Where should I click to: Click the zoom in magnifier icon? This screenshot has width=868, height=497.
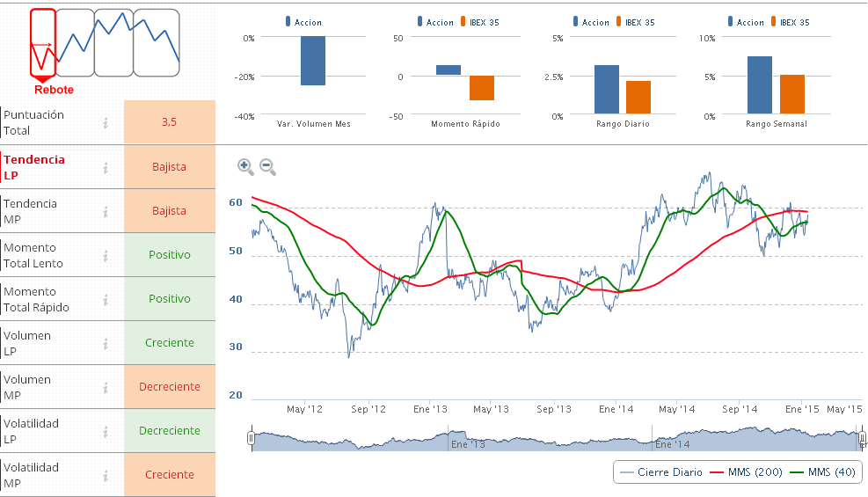coord(245,166)
